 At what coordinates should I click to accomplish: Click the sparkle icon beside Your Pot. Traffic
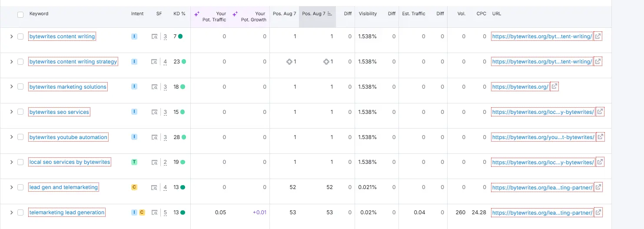tap(197, 14)
